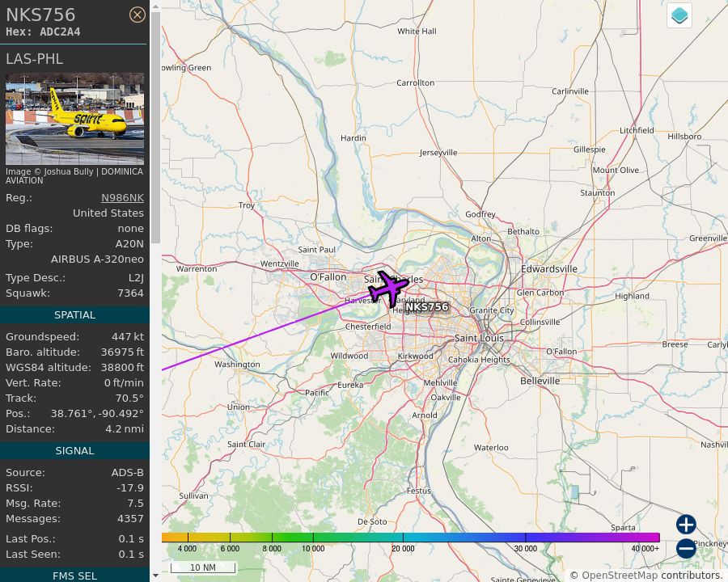Select the NKS756 aircraft symbol on the map
The image size is (728, 582).
click(x=390, y=287)
